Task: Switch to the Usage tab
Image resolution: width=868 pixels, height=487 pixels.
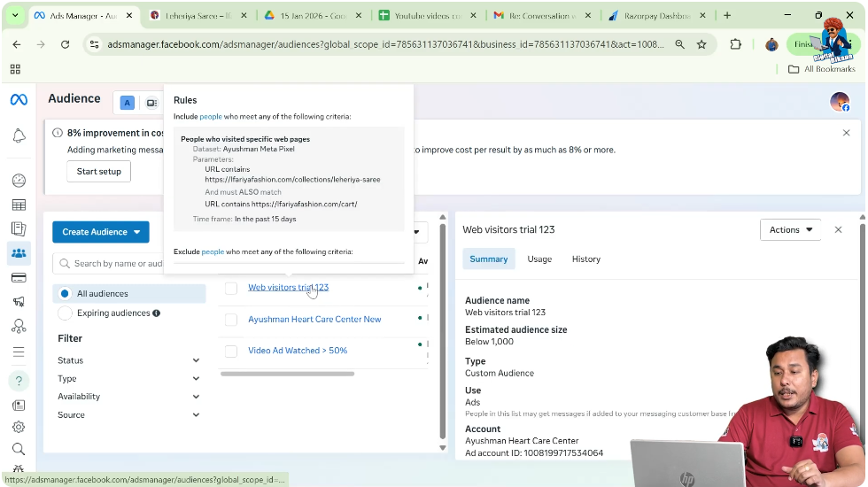Action: click(539, 259)
